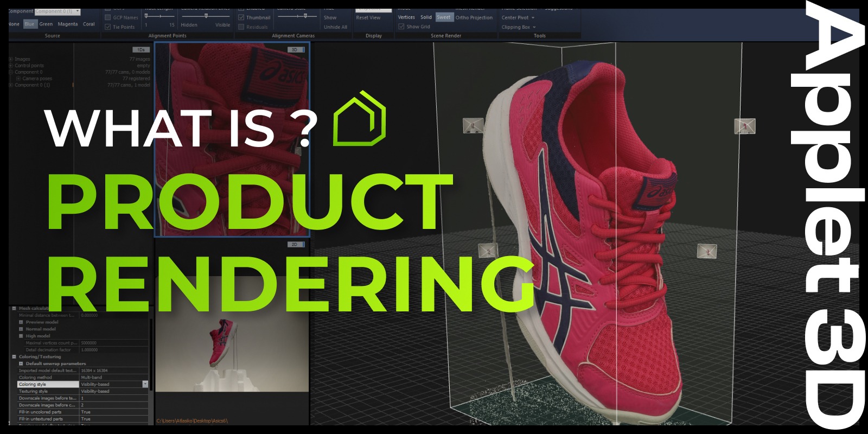Click the Minimal distance between t... row
Screen dimensions: 868x434
pos(83,315)
